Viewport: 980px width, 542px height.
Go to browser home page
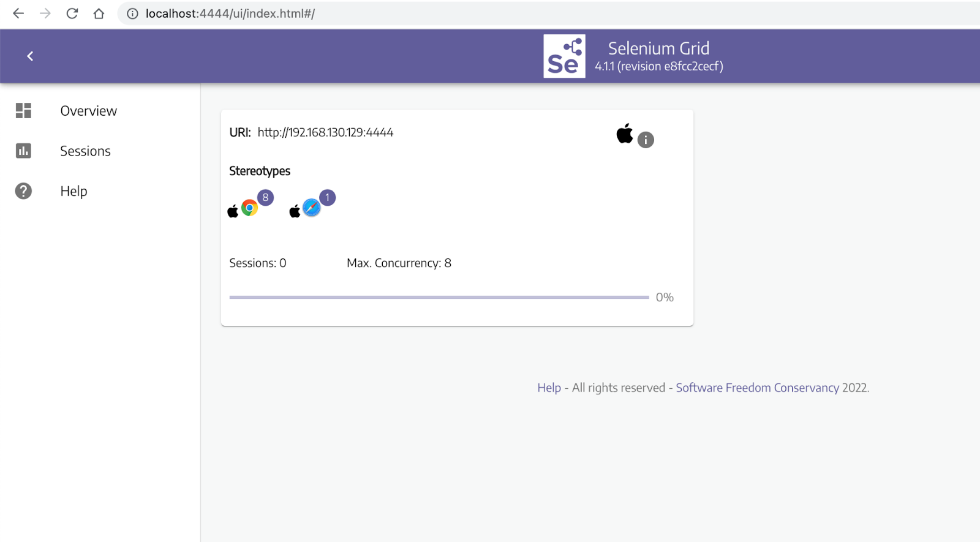[99, 13]
